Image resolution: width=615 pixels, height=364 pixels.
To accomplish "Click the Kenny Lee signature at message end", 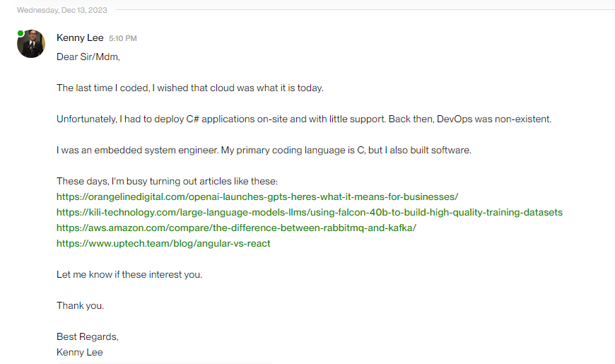I will [x=80, y=352].
